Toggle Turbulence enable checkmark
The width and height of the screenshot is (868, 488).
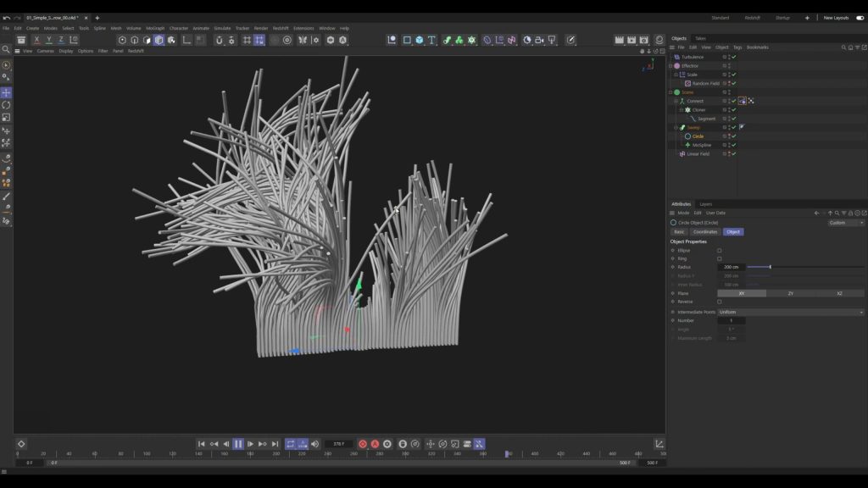click(x=734, y=57)
